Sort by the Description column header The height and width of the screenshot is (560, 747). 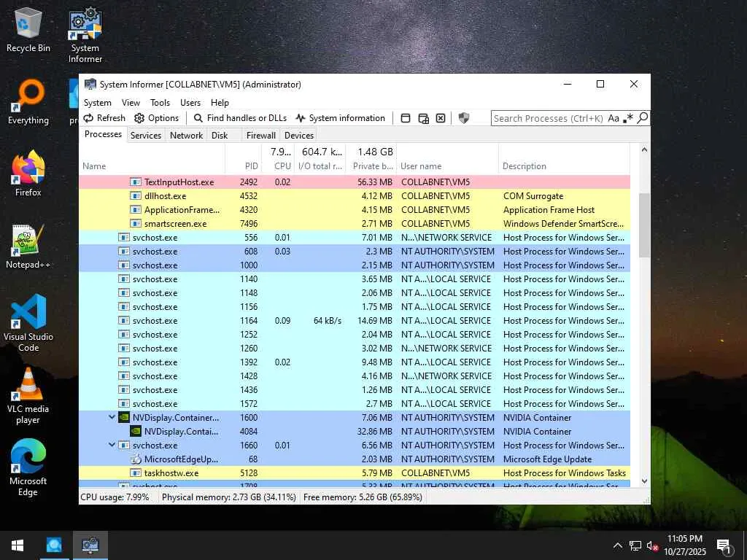click(564, 159)
